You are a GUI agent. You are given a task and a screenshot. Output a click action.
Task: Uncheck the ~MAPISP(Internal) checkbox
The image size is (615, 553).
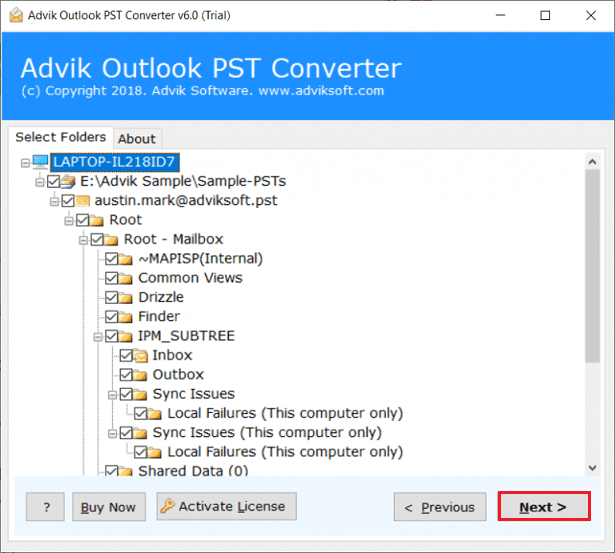point(111,259)
